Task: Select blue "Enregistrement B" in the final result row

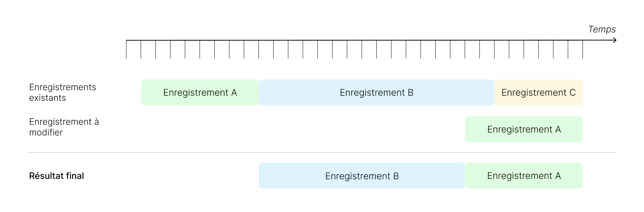Action: pyautogui.click(x=362, y=176)
